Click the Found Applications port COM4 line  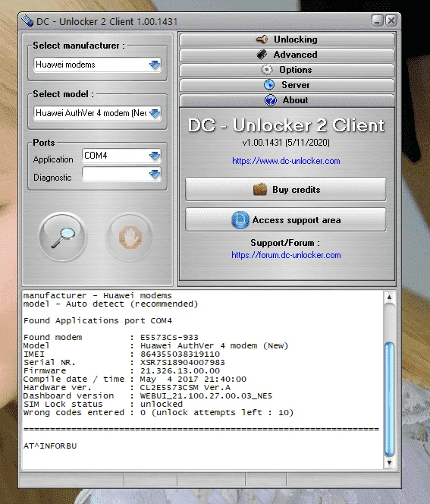click(98, 321)
